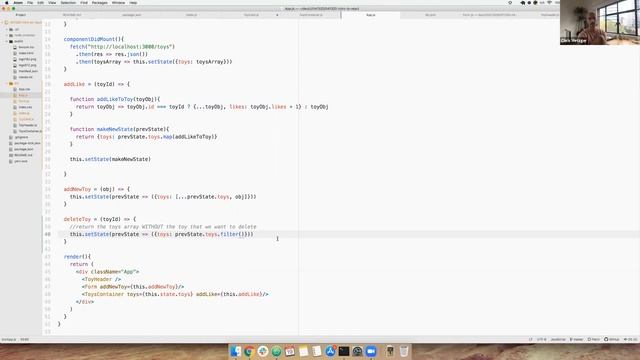Open favicon.ico in the tree view
This screenshot has height=360, width=640.
[26, 47]
